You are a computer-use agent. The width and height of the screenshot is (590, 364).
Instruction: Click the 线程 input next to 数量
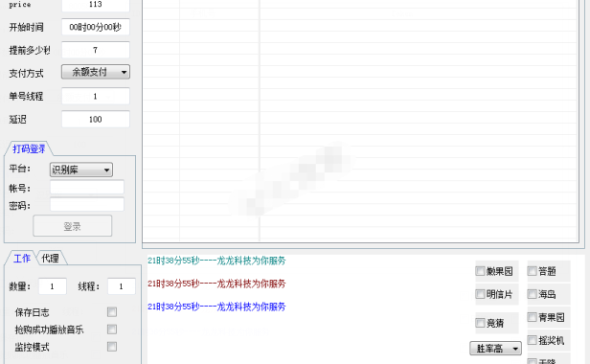tap(121, 286)
